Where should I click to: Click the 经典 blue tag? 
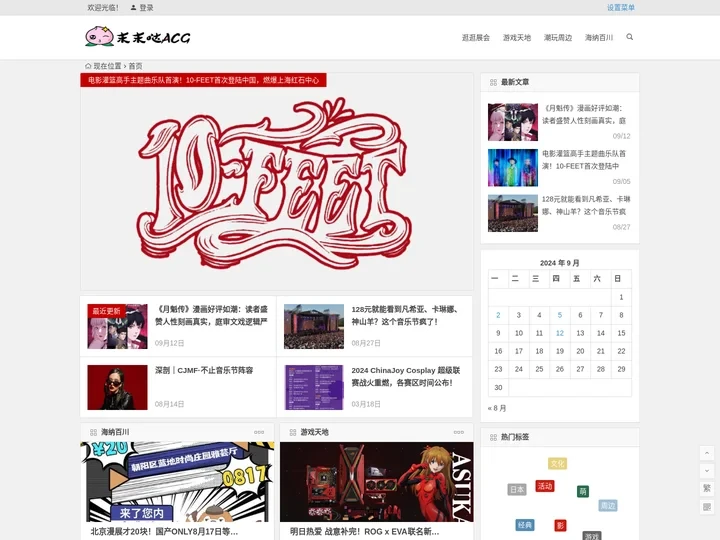coord(525,524)
